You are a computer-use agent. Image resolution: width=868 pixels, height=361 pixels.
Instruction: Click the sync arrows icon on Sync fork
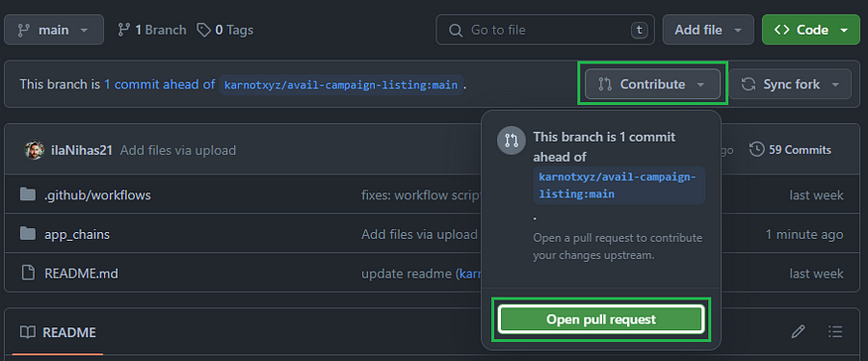pyautogui.click(x=748, y=84)
